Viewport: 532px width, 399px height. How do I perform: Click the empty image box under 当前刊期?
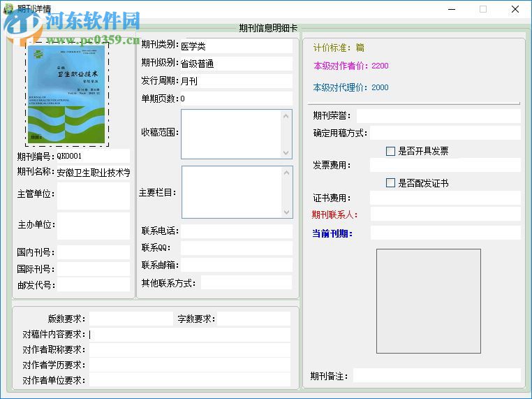[429, 301]
